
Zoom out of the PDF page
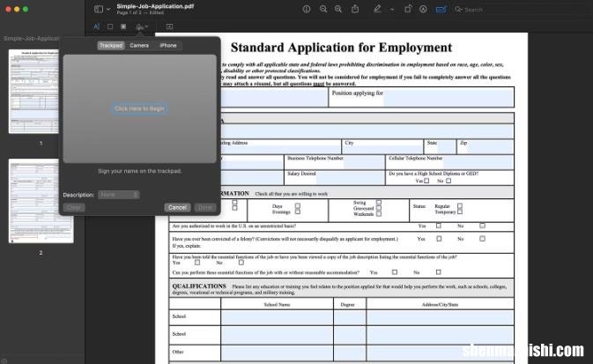(x=323, y=9)
